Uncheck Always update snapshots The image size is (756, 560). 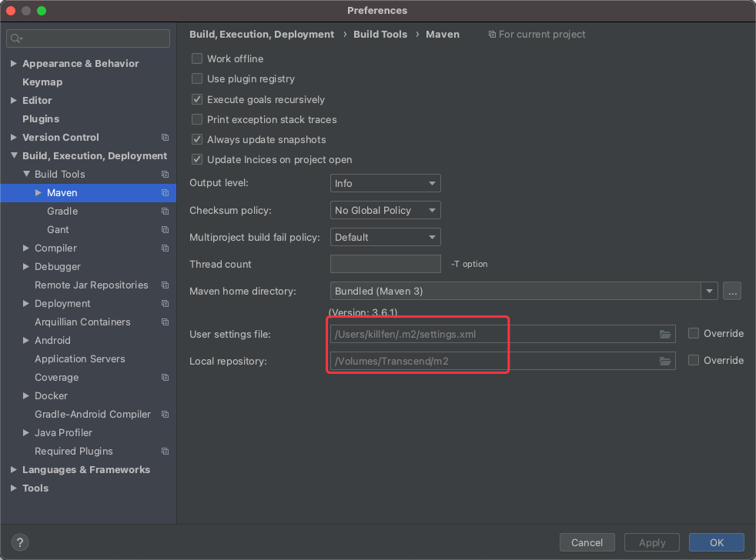[197, 140]
